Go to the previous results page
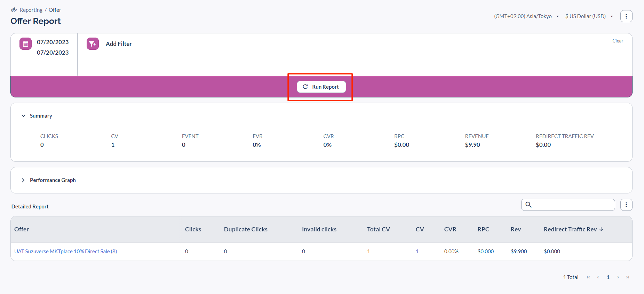This screenshot has width=644, height=294. [x=598, y=277]
